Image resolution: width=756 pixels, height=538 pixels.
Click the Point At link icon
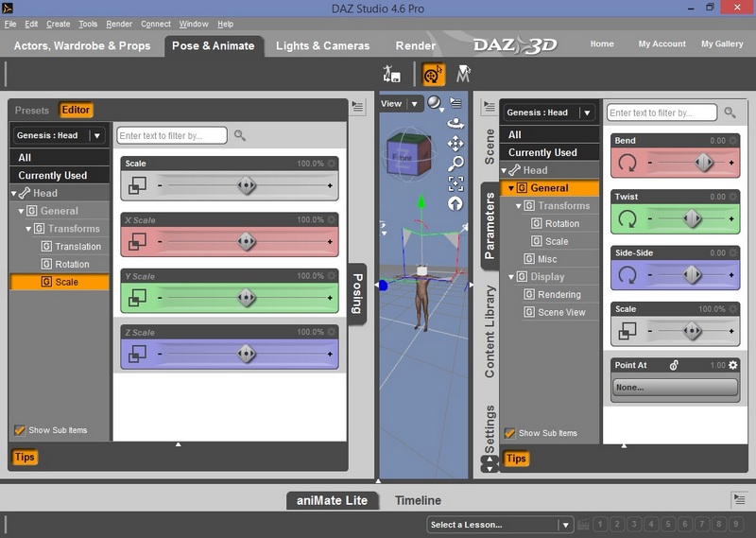[x=674, y=365]
